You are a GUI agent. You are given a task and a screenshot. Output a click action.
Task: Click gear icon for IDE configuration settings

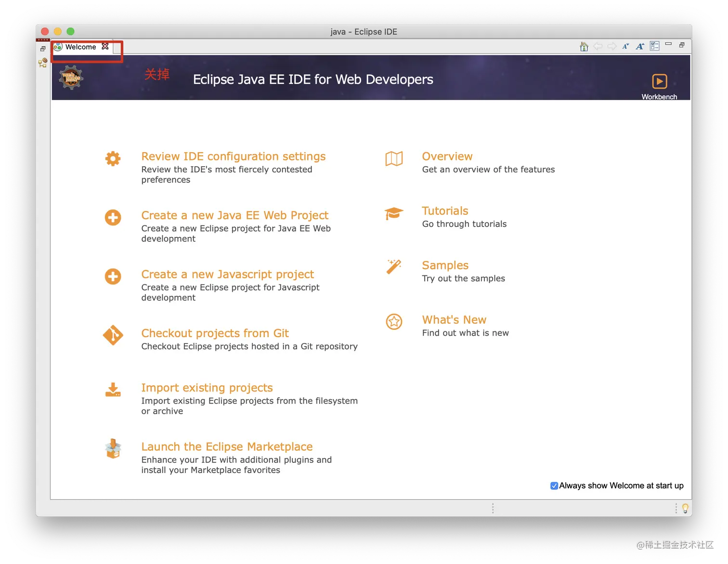point(113,158)
